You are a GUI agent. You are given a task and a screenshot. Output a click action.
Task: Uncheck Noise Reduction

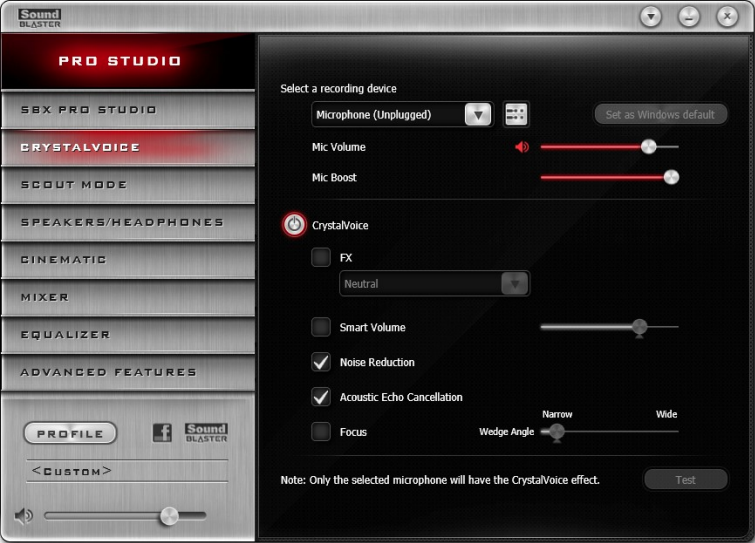tap(321, 362)
